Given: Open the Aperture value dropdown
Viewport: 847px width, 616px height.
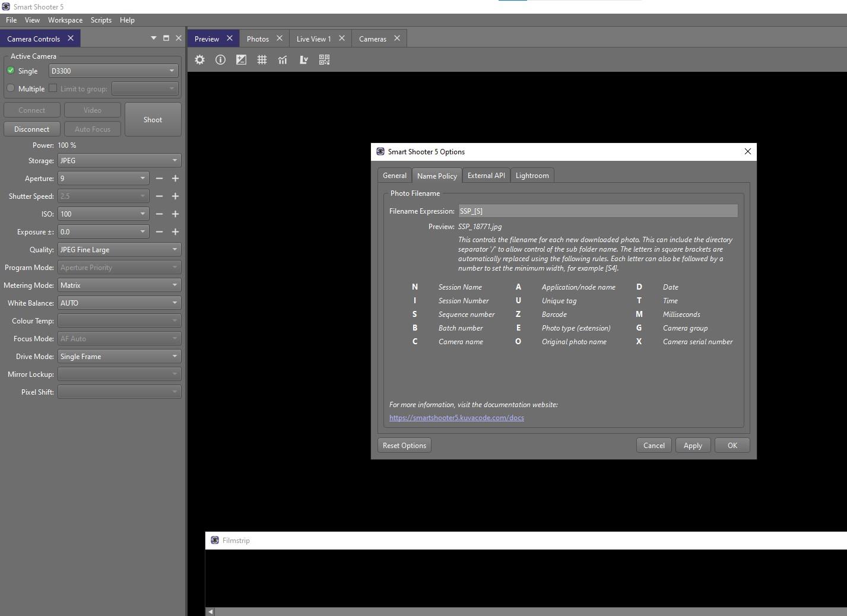Looking at the screenshot, I should pyautogui.click(x=103, y=179).
